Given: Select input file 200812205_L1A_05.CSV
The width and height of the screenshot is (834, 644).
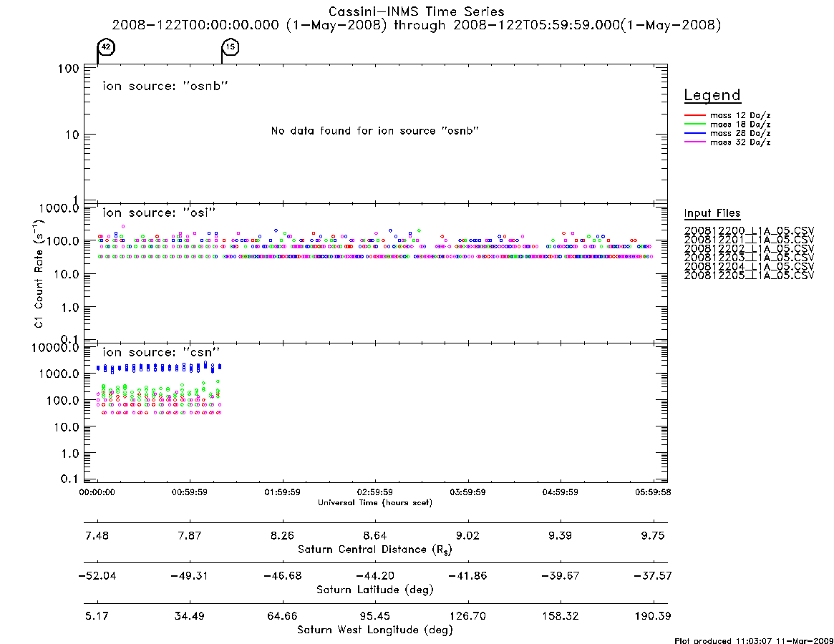Looking at the screenshot, I should point(749,275).
